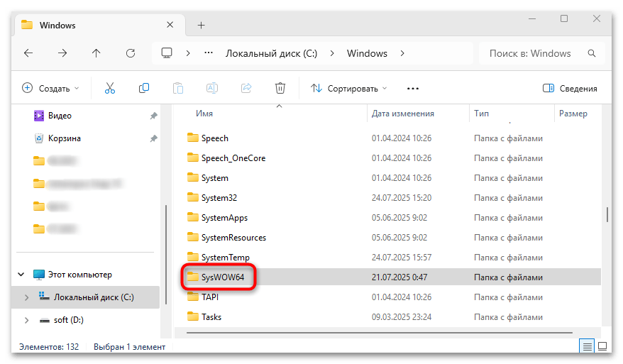Toggle the Сведения details pane
Viewport: 623px width, 364px height.
click(x=570, y=88)
